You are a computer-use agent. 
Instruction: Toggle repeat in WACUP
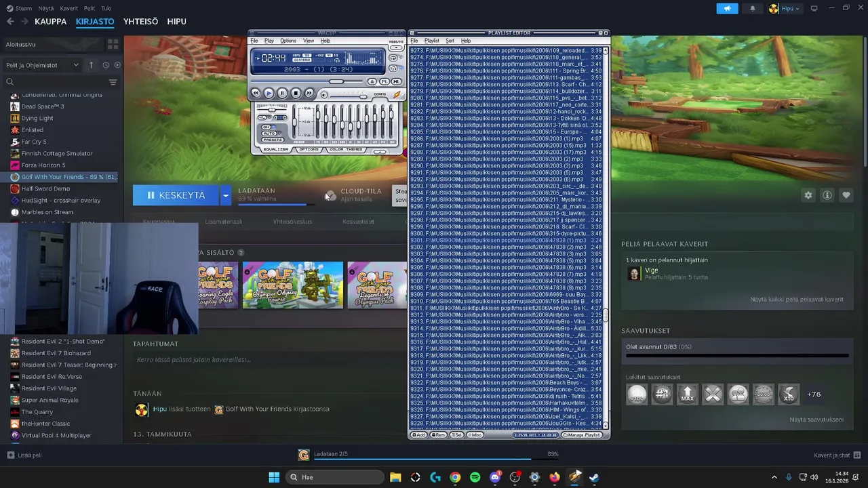point(393,58)
